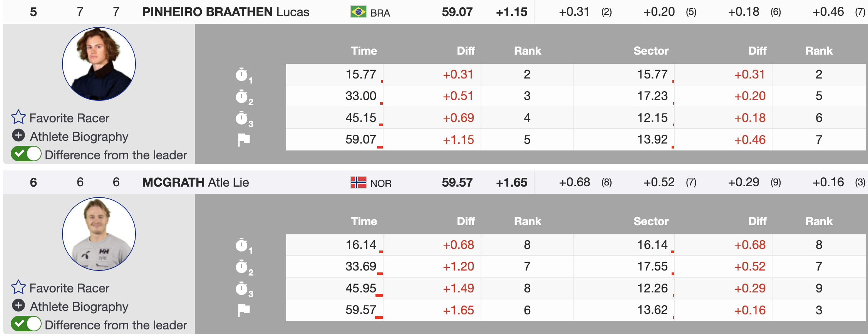The image size is (868, 334).
Task: Click Pinheiro Braathen's Athlete Biography plus icon
Action: coord(18,136)
